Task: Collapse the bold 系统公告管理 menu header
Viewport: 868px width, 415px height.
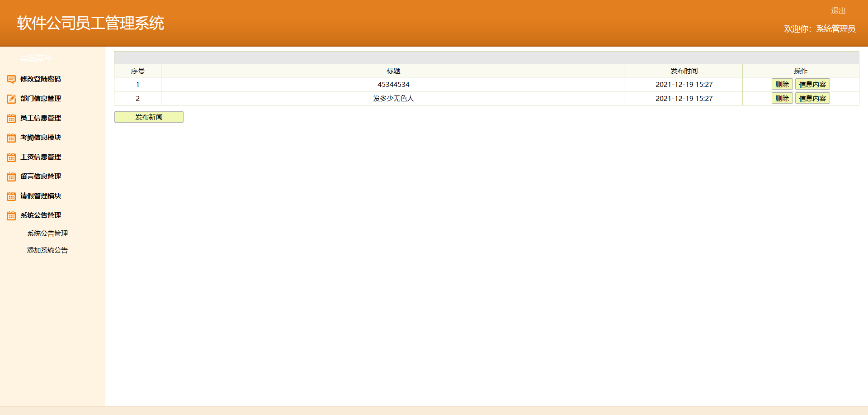Action: click(40, 215)
